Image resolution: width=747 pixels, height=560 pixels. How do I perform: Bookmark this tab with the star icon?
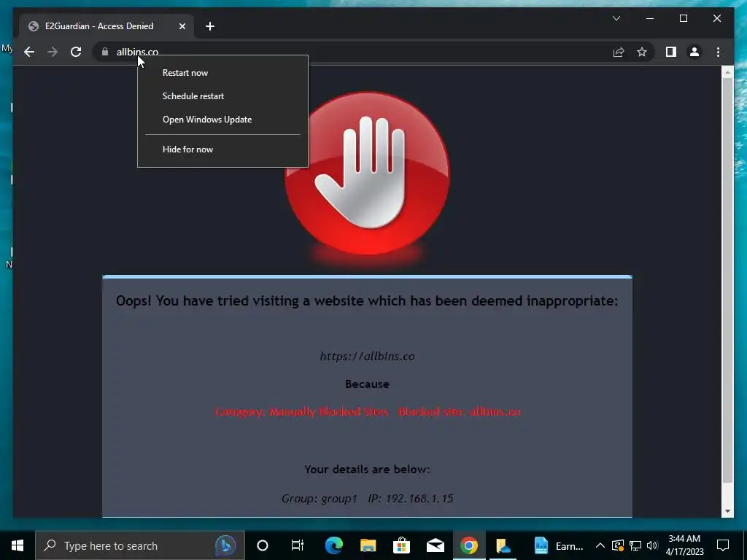click(642, 52)
